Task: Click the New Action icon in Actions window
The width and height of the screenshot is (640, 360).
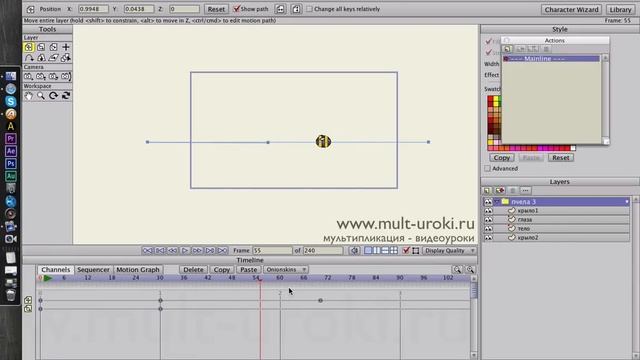Action: 507,49
